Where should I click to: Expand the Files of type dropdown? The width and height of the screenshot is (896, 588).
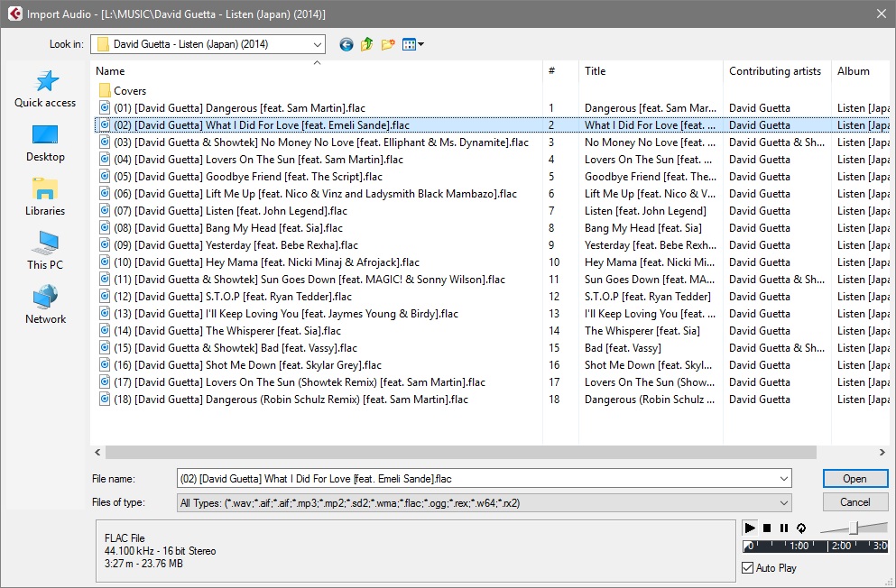coord(784,503)
